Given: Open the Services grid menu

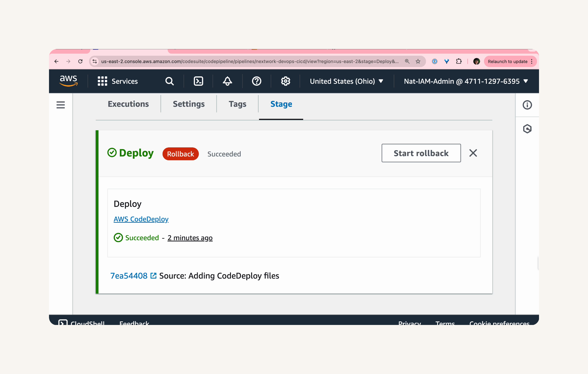Looking at the screenshot, I should (x=118, y=81).
